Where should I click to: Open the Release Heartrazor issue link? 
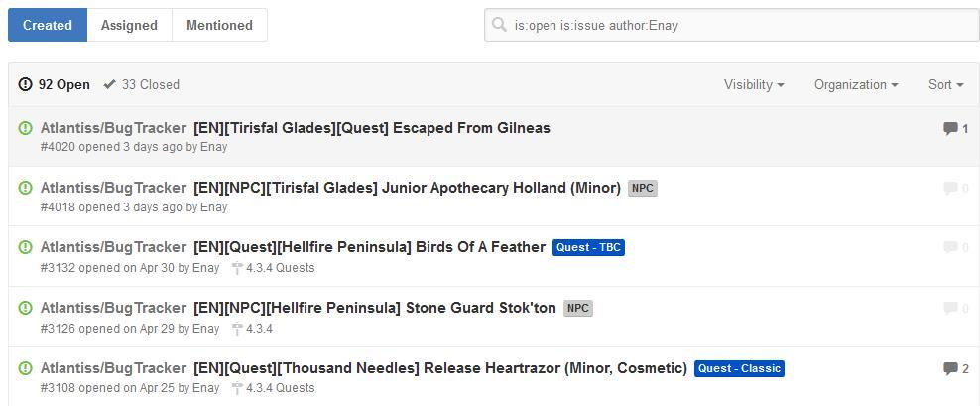click(440, 368)
